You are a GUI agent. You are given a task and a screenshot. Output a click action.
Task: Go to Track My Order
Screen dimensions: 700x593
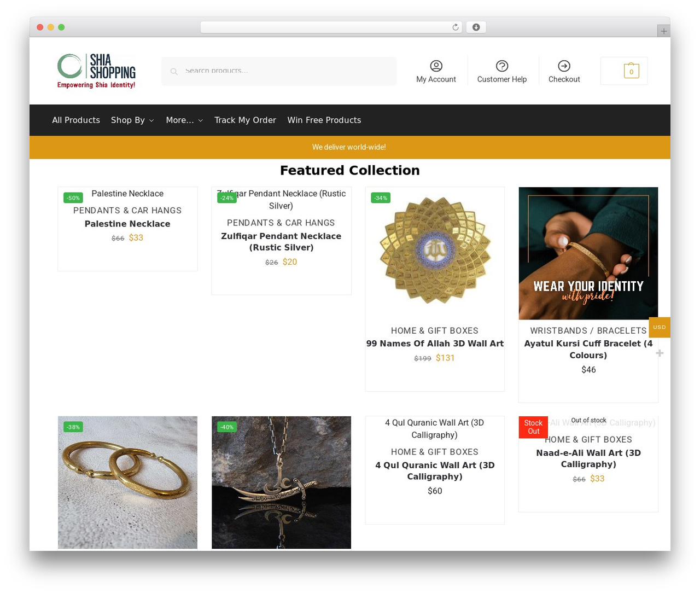point(245,120)
